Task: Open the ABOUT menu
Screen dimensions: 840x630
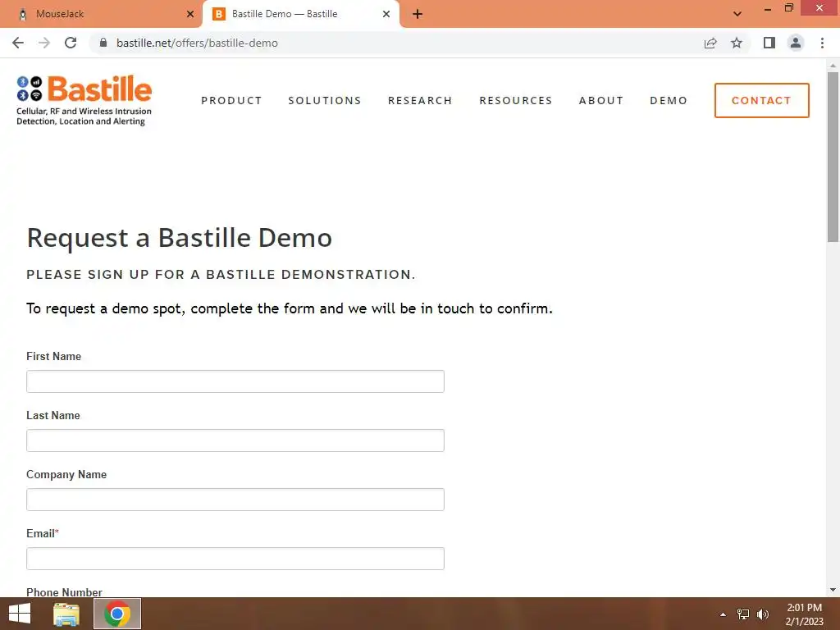Action: point(601,101)
